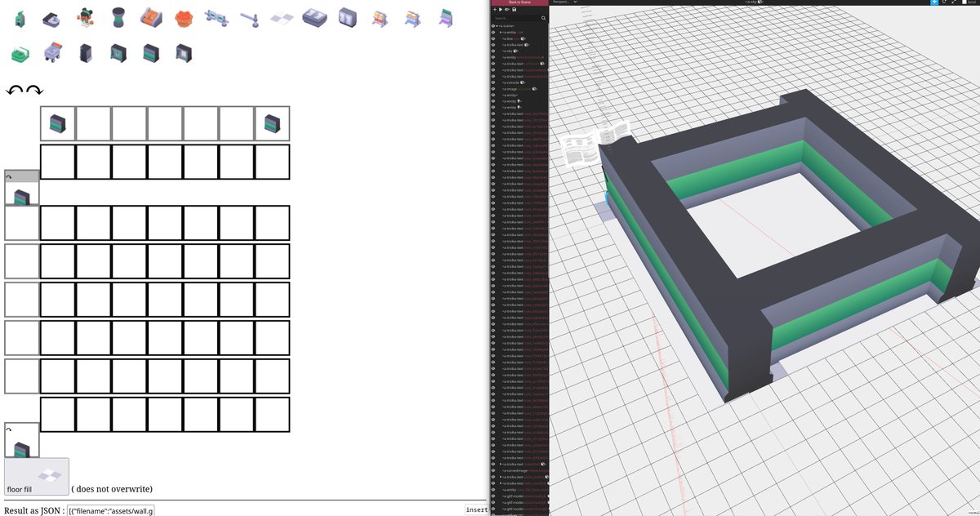
Task: Open the Perspective camera dropdown
Action: click(563, 2)
